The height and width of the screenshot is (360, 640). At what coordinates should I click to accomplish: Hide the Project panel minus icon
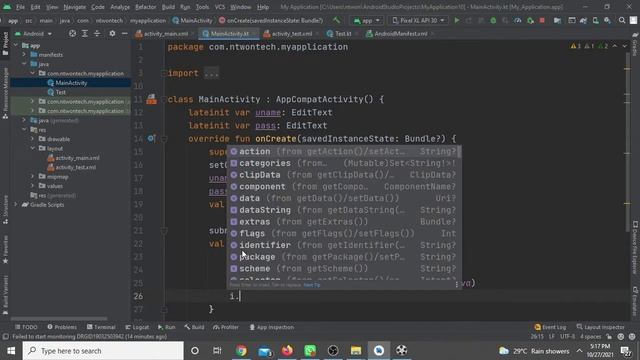(124, 33)
